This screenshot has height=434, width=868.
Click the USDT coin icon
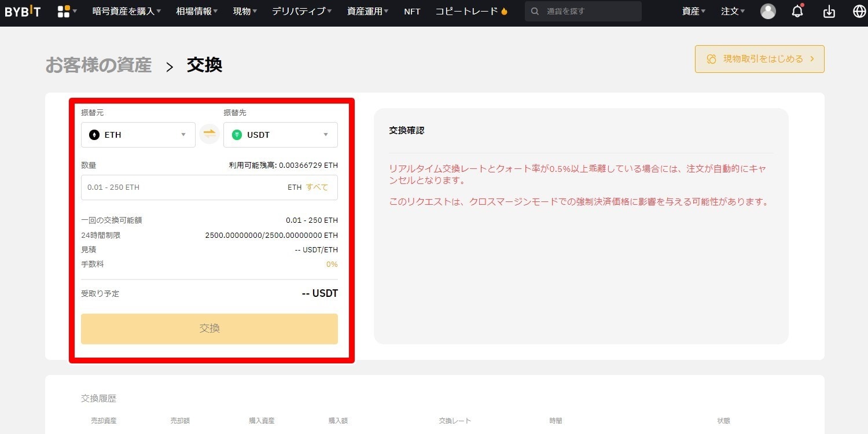237,135
